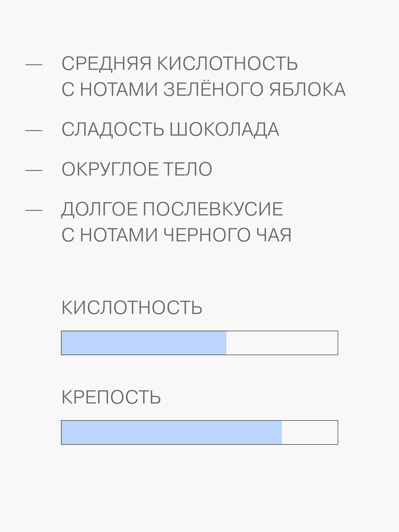399x532 pixels.
Task: Click the empty part of КРЕПОСТЬ bar
Action: [310, 433]
